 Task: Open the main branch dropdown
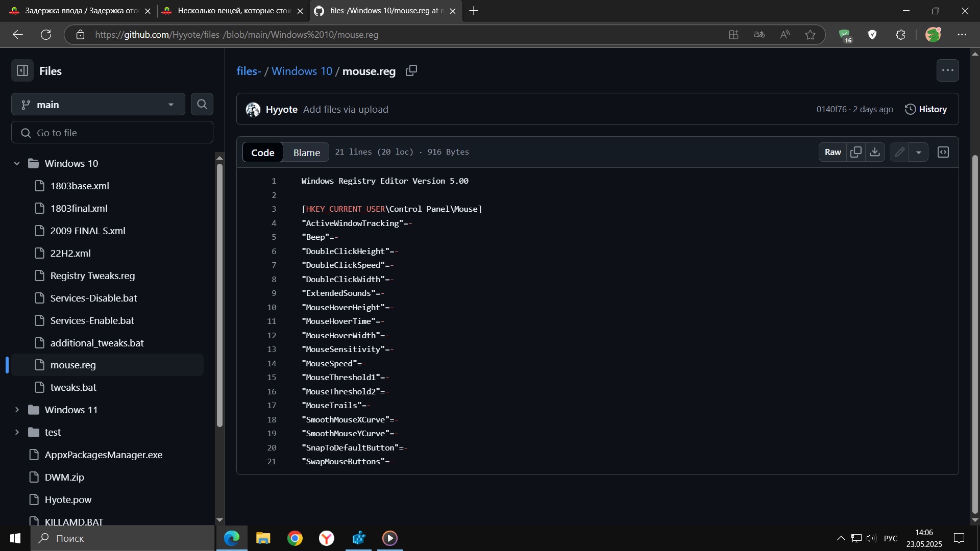98,105
